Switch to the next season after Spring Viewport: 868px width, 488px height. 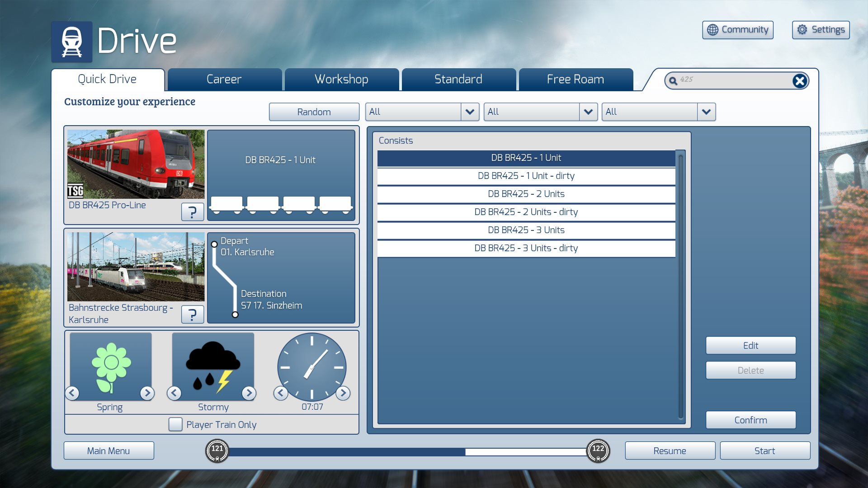pos(147,393)
